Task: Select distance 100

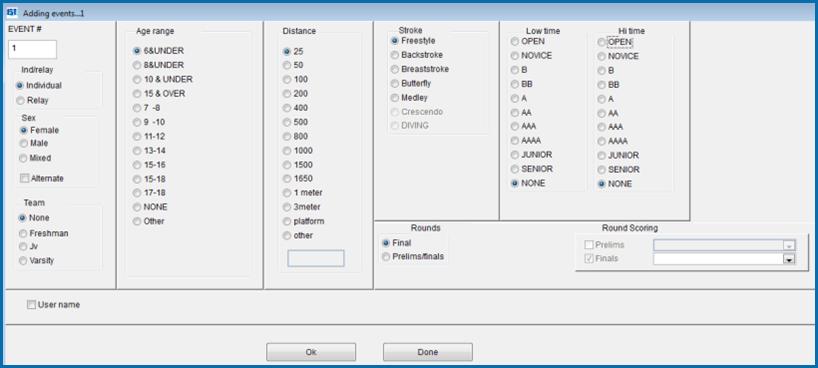Action: coord(295,79)
